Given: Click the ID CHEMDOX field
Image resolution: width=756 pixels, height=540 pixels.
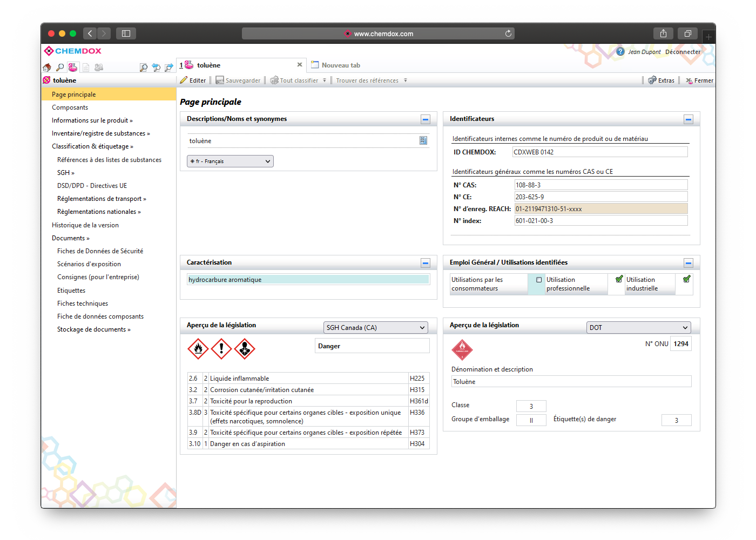Looking at the screenshot, I should click(600, 152).
